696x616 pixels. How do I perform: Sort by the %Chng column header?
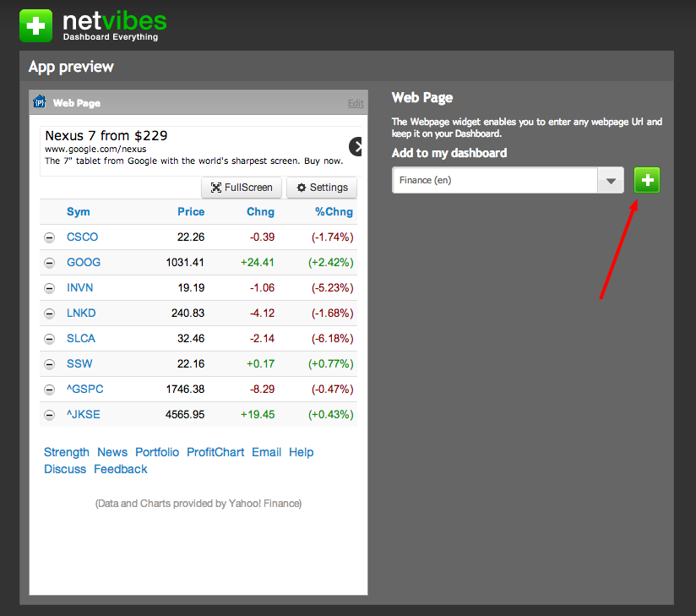334,212
